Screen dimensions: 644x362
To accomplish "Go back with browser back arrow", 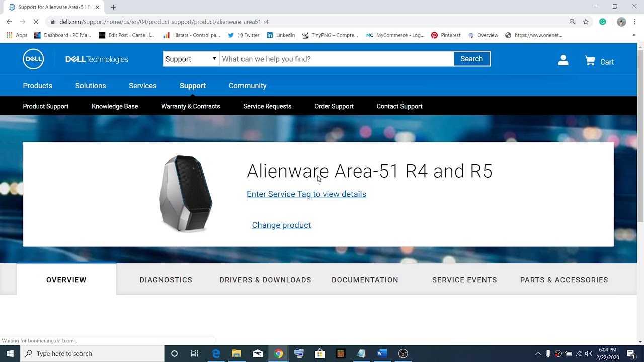I will pyautogui.click(x=9, y=22).
